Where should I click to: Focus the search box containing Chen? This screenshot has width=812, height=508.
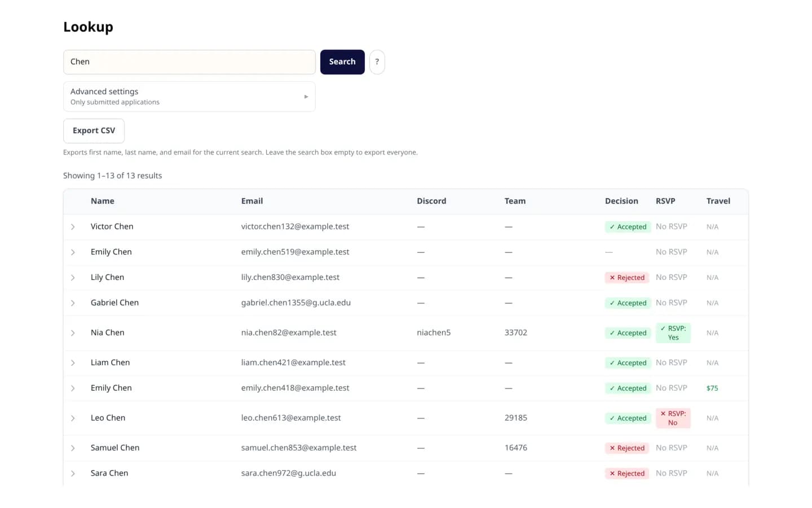pyautogui.click(x=189, y=62)
